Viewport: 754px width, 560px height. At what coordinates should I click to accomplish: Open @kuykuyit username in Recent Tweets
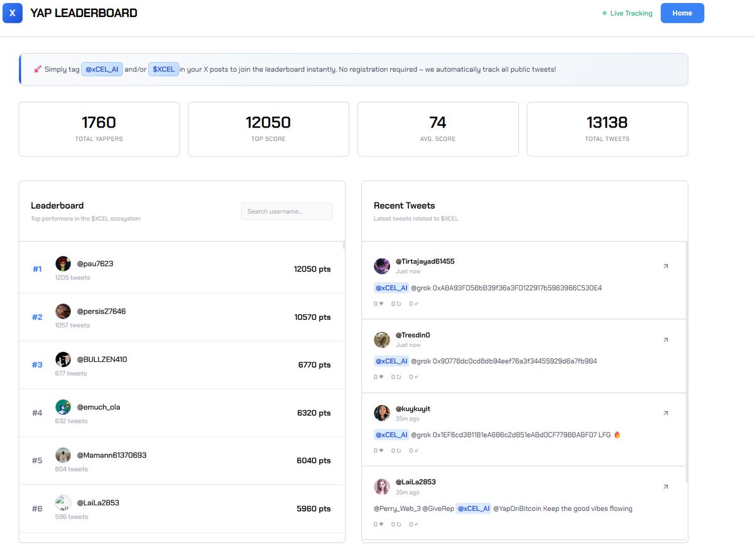413,409
